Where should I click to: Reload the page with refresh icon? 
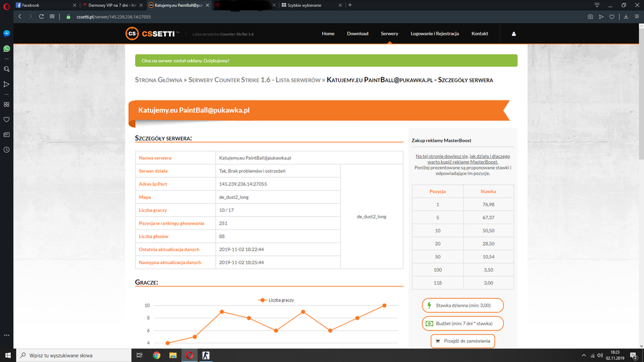pos(41,17)
